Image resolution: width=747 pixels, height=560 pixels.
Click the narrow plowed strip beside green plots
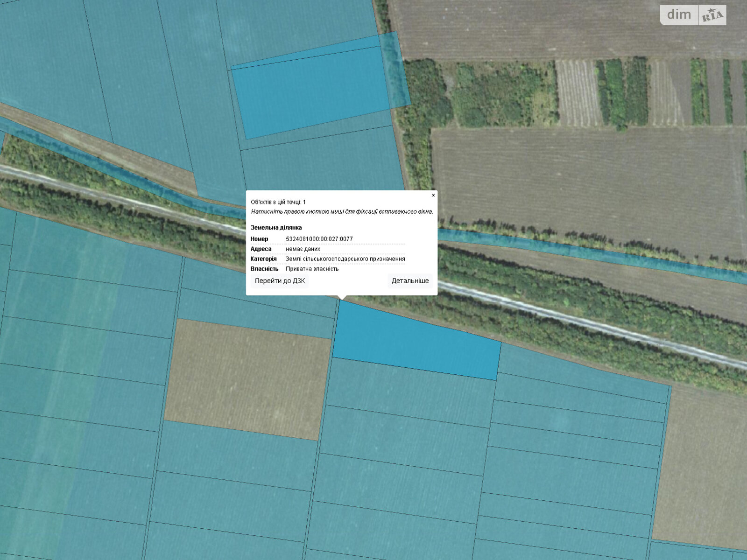(x=578, y=93)
